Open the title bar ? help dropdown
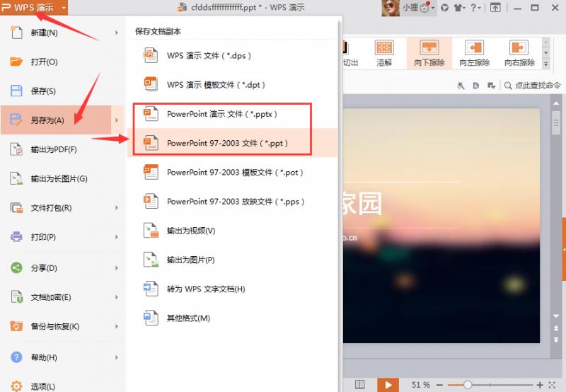This screenshot has height=392, width=566. [475, 8]
